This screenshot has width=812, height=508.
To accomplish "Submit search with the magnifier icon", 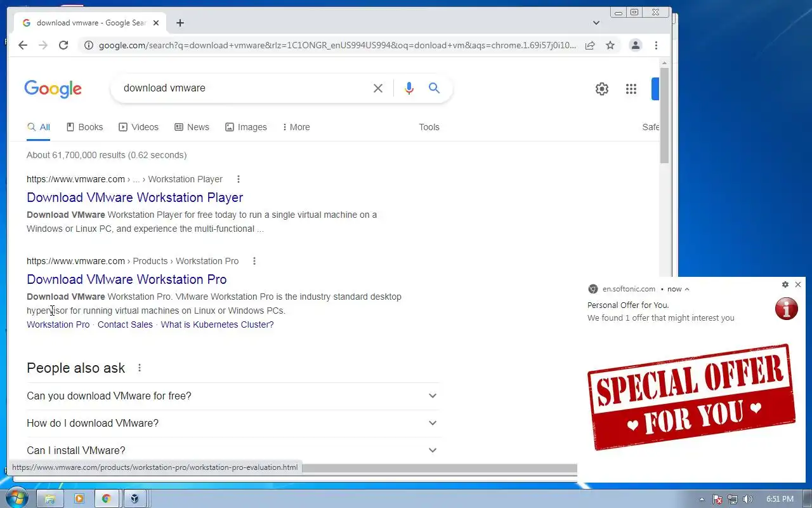I will click(x=434, y=88).
